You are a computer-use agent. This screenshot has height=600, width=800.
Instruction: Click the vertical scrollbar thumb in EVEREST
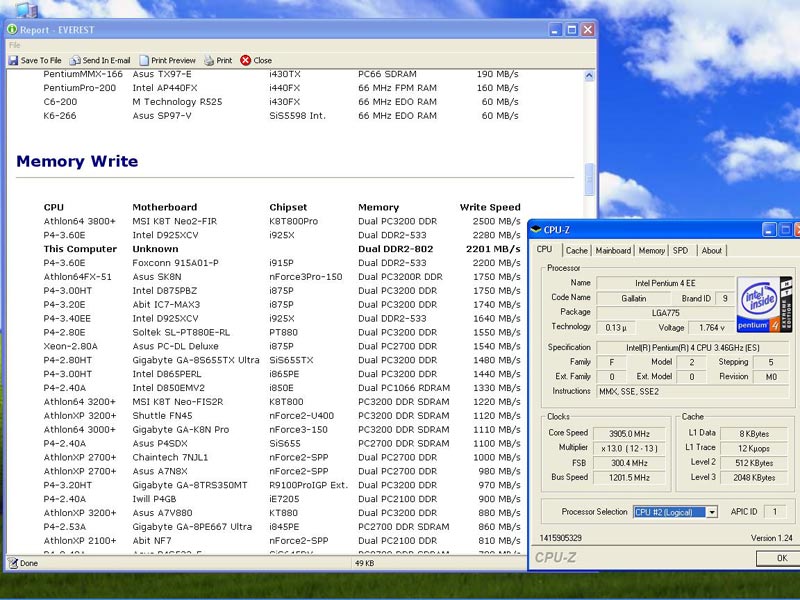coord(589,179)
